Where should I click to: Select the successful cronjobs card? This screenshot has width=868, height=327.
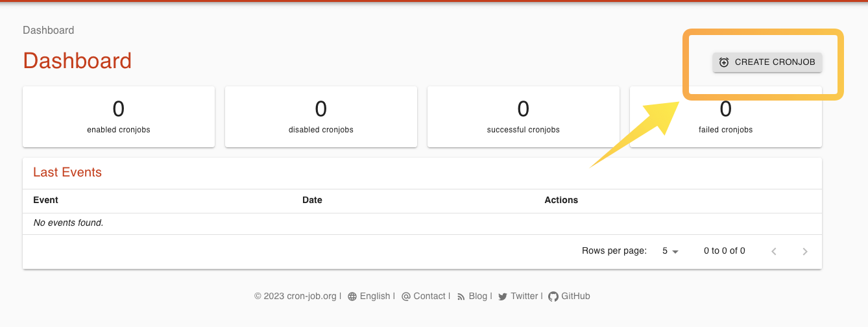[x=524, y=117]
